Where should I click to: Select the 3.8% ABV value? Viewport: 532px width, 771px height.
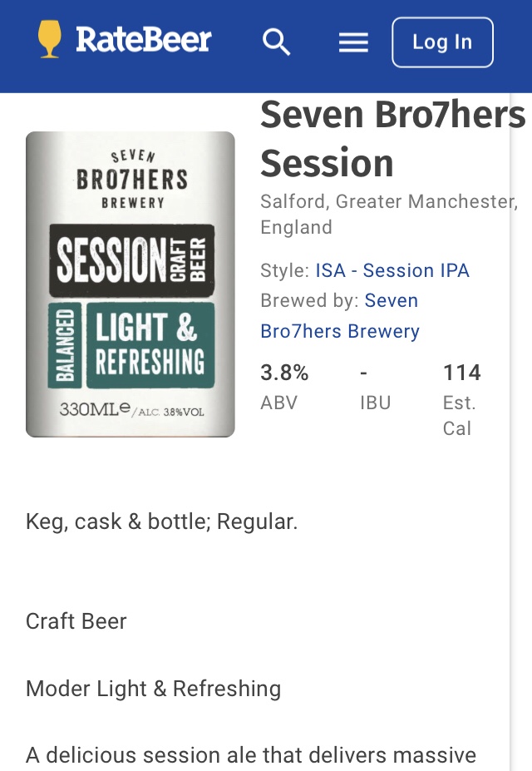tap(284, 373)
